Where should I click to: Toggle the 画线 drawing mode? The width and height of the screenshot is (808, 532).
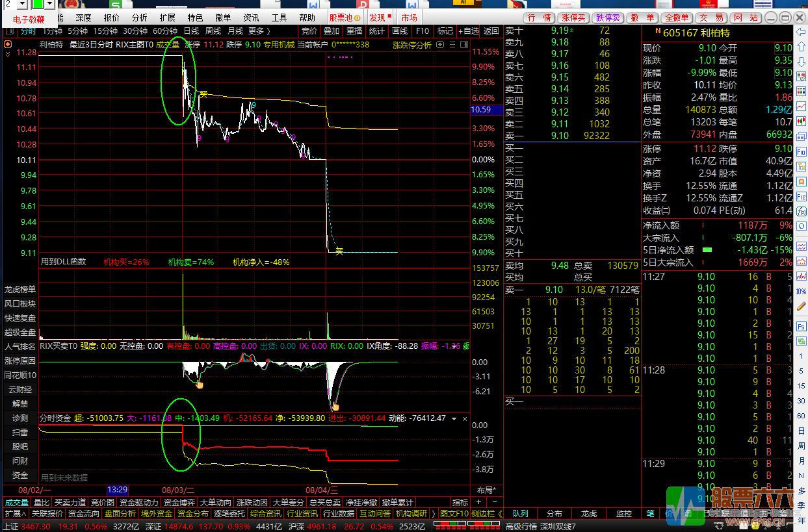click(400, 31)
